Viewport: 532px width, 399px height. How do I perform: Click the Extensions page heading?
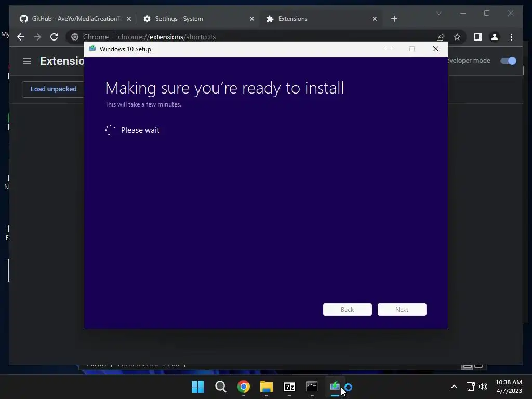[x=62, y=61]
